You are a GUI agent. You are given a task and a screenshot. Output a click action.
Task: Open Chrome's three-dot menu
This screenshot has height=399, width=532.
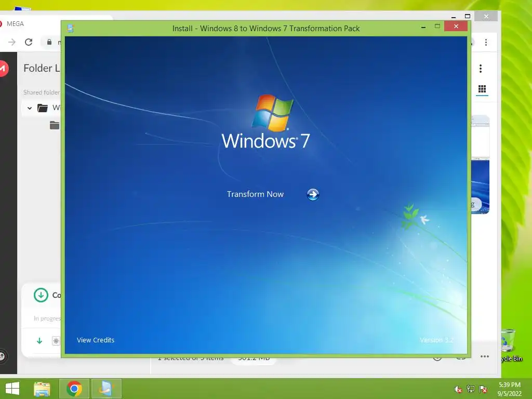[486, 43]
